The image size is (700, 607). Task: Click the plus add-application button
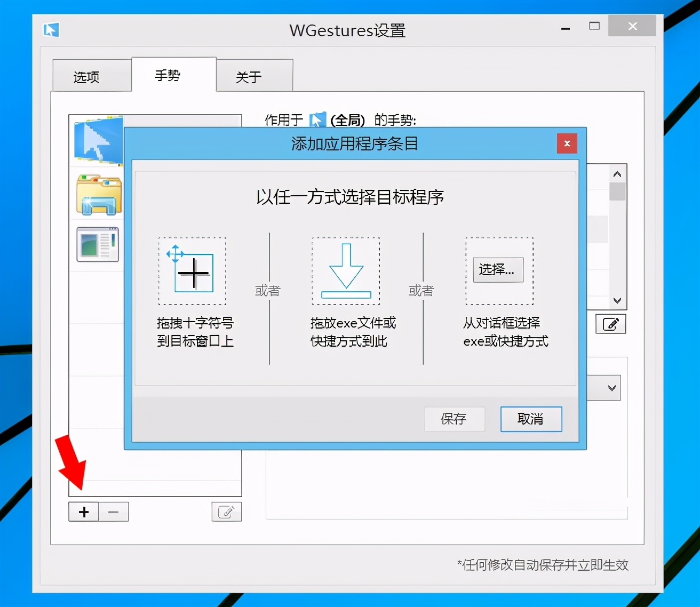click(84, 512)
